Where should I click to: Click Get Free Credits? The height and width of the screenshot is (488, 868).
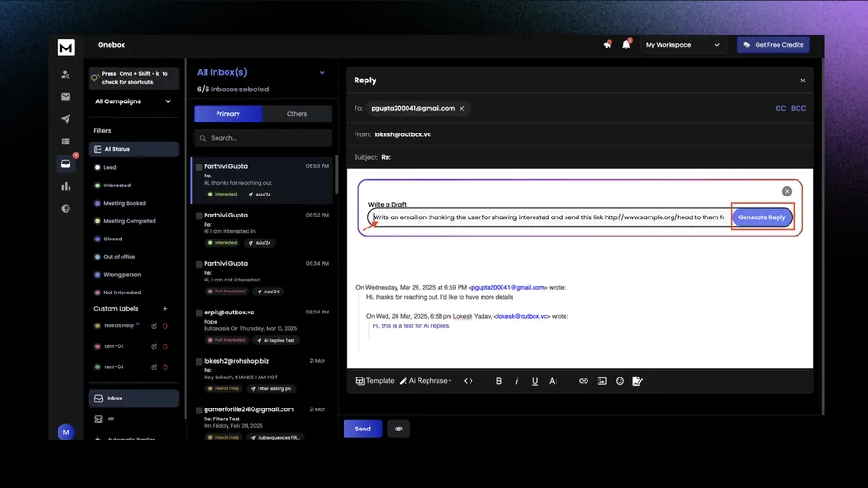click(773, 44)
